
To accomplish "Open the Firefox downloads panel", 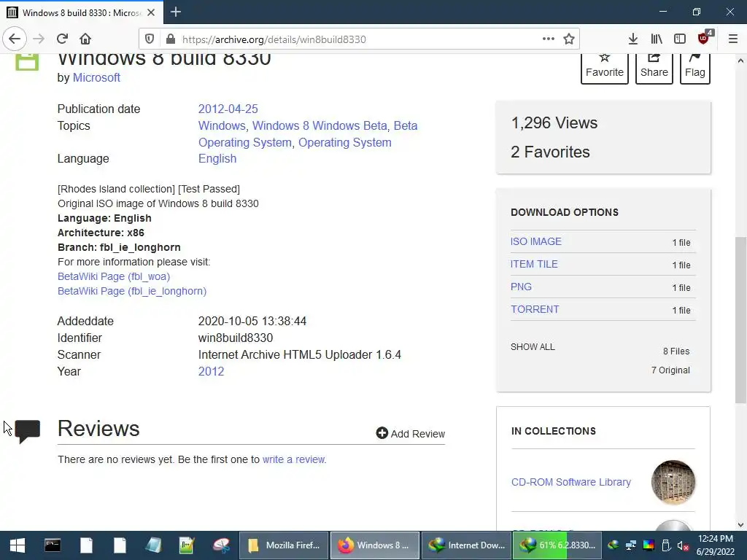I will pos(632,39).
